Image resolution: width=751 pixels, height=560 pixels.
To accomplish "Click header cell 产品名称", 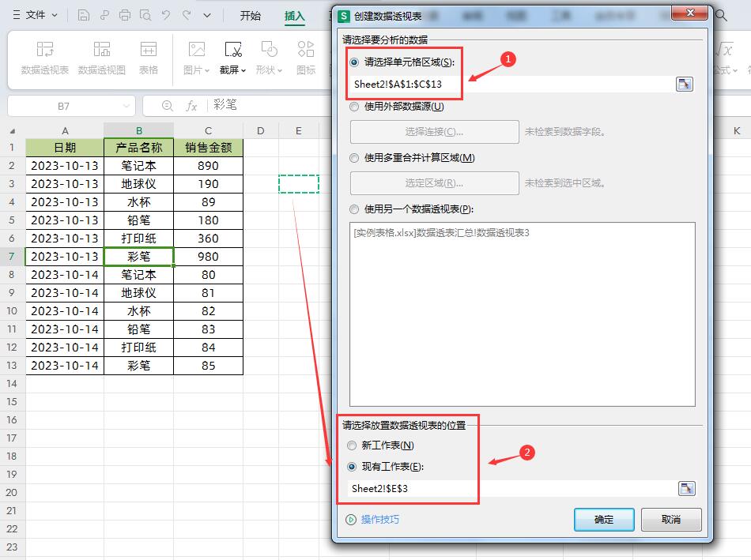I will click(x=139, y=148).
